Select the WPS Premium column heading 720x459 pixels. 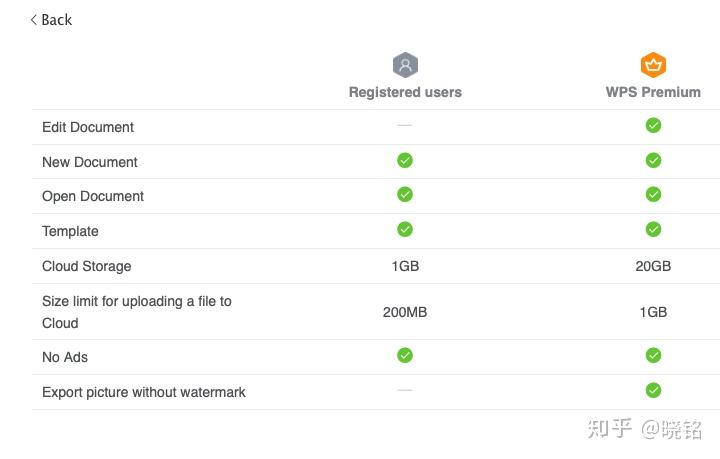pyautogui.click(x=653, y=92)
